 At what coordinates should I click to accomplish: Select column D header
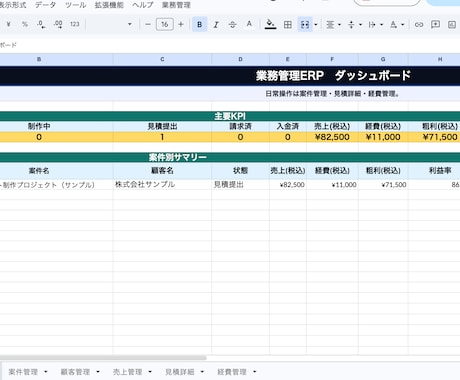(x=240, y=59)
